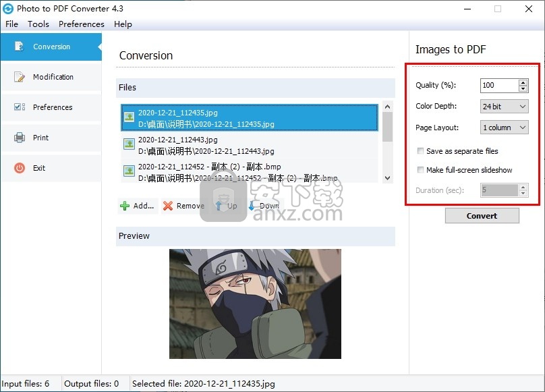Increase slideshow Duration with the up arrow
The image size is (545, 392).
pos(523,188)
